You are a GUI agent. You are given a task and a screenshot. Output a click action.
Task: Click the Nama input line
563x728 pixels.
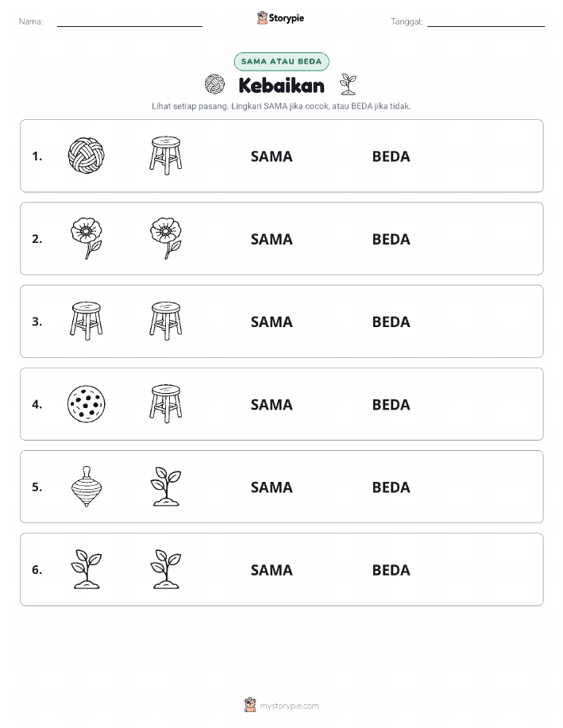click(129, 22)
